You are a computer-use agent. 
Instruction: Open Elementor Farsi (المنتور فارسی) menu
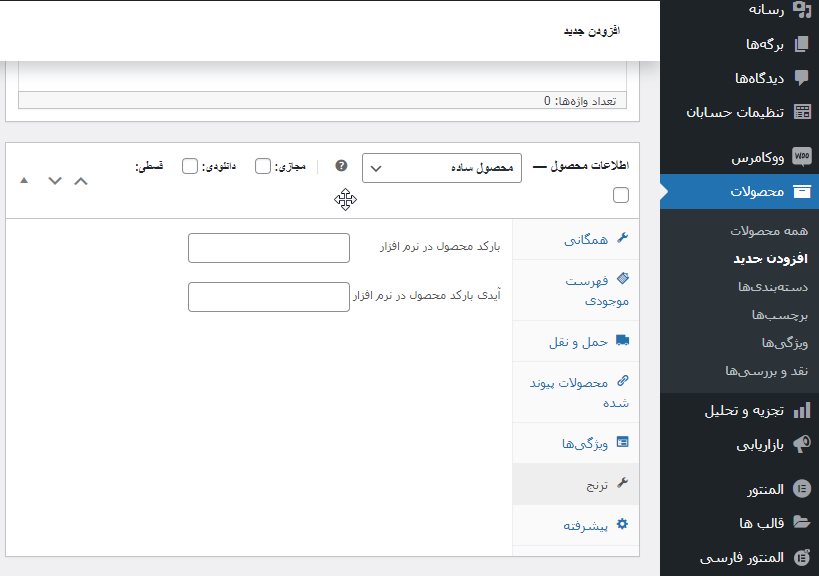pos(740,558)
